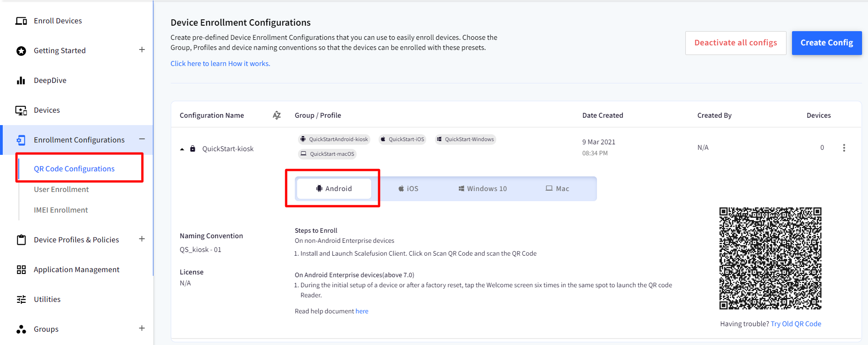The height and width of the screenshot is (345, 868).
Task: Click Deactivate all configs button
Action: tap(735, 43)
